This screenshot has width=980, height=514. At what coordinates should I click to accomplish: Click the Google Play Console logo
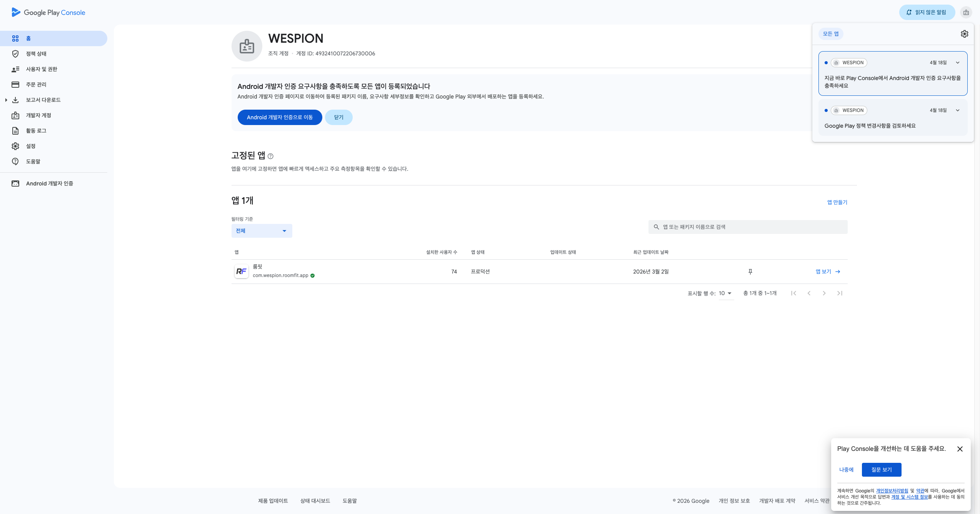click(48, 12)
